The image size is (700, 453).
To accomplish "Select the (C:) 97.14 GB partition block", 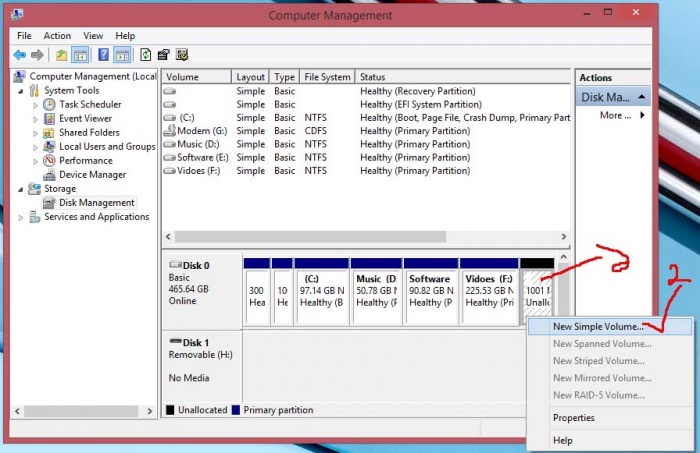I will click(x=322, y=291).
